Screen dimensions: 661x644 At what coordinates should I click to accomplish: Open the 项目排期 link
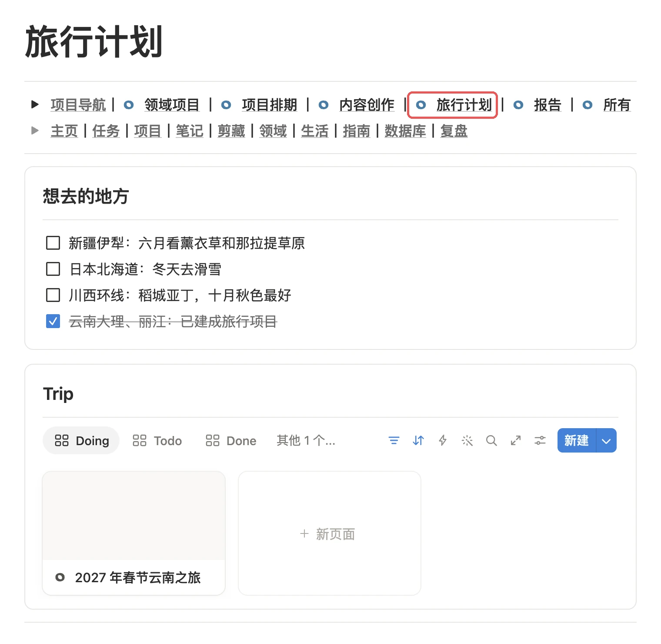pyautogui.click(x=270, y=105)
